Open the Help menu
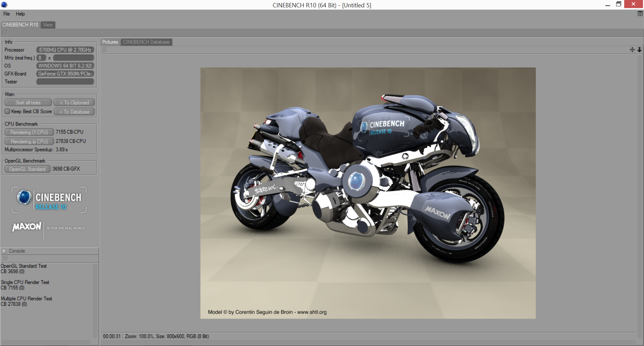Image resolution: width=644 pixels, height=346 pixels. 20,14
